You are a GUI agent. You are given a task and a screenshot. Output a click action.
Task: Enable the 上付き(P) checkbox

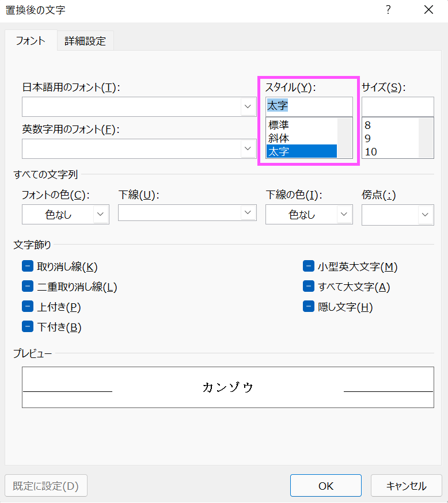(28, 306)
